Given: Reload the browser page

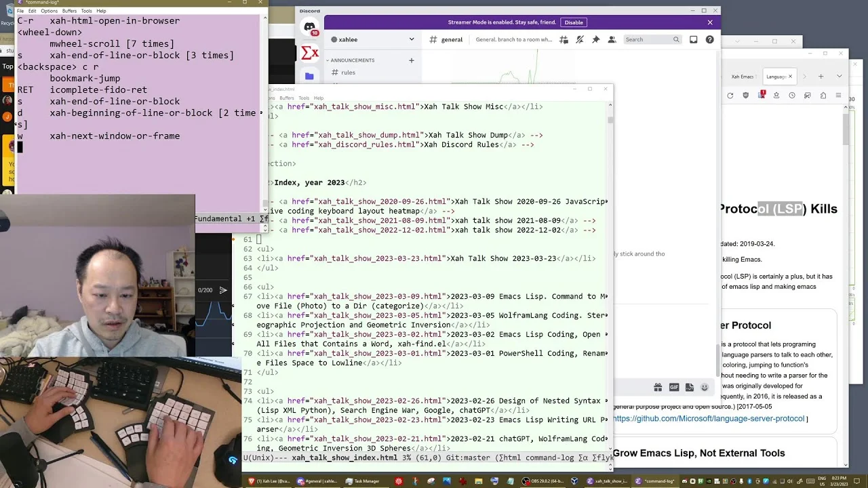Looking at the screenshot, I should (x=730, y=96).
